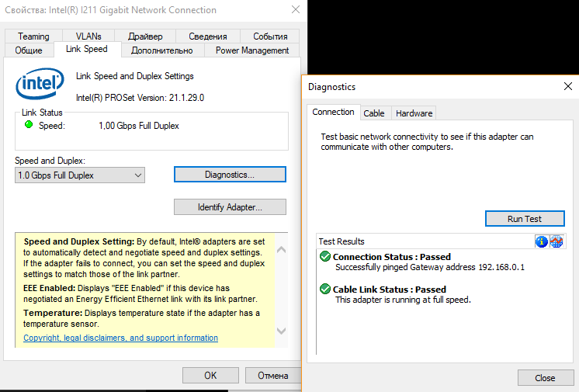Open copyright and support information link
579x392 pixels.
point(120,338)
